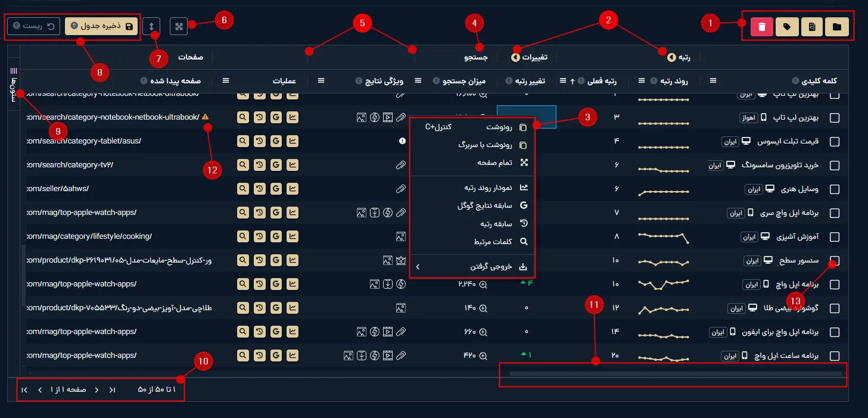Screen dimensions: 868x418
Task: Collapse the تغییرات column group arrow
Action: tap(515, 57)
